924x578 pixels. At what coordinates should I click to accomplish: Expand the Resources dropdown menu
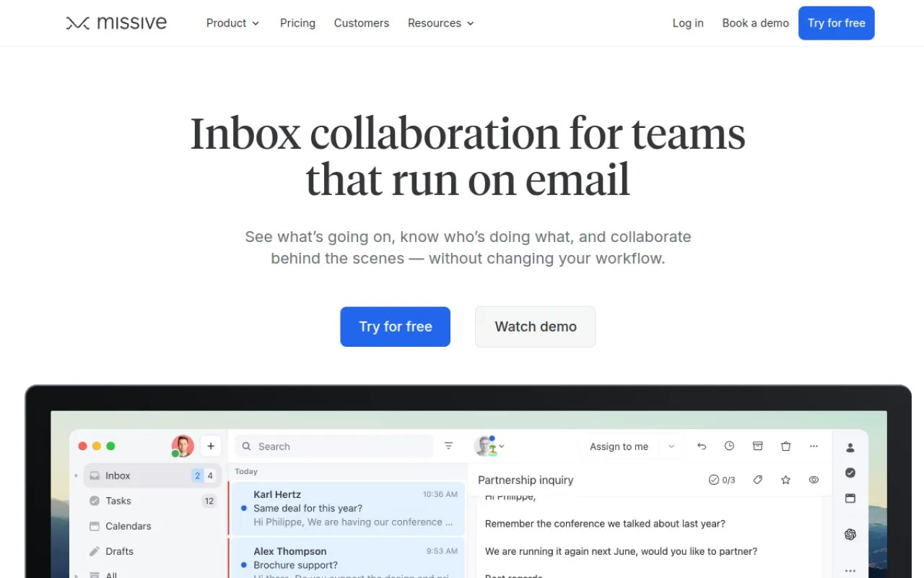440,23
